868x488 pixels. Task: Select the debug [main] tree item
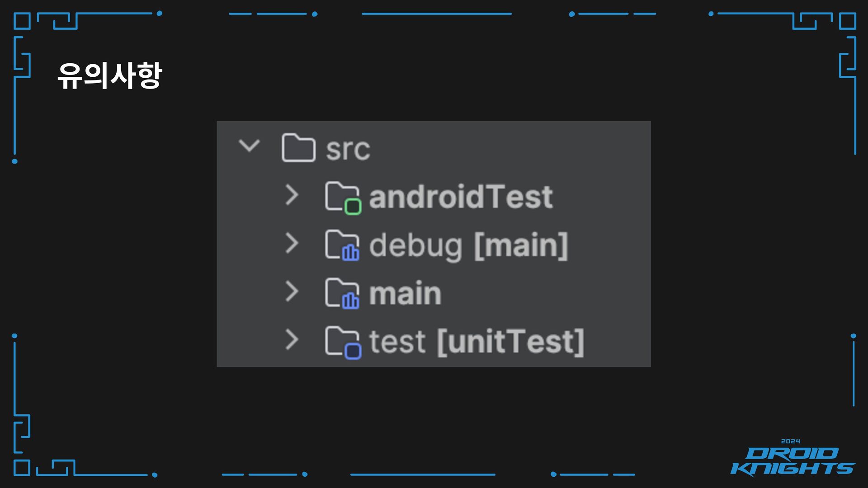pos(468,246)
